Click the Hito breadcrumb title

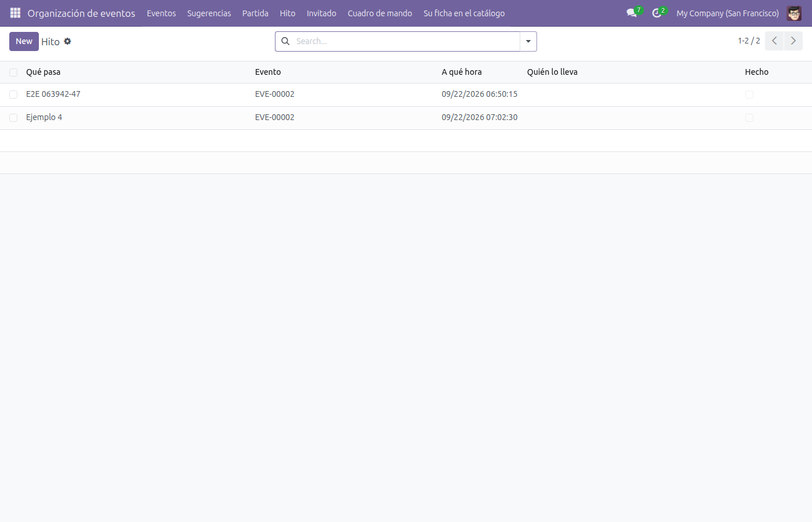click(x=50, y=42)
